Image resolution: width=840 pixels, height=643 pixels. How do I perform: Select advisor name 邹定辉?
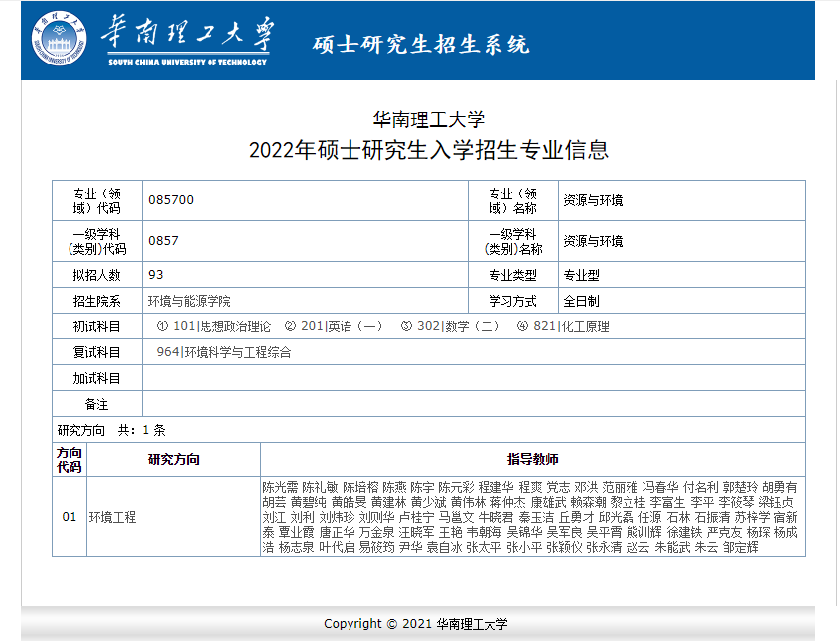click(x=741, y=547)
